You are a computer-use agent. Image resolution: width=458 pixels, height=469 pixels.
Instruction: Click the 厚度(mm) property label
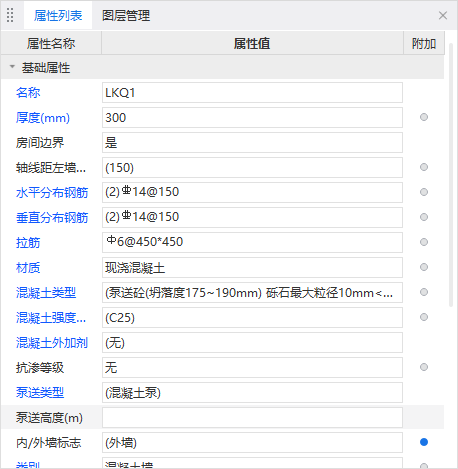[43, 118]
